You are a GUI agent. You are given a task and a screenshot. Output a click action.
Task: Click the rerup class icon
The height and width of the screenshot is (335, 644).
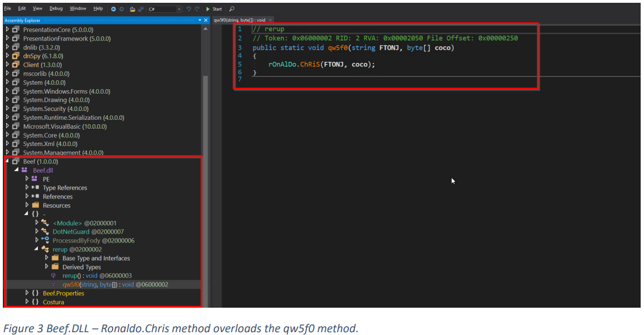[45, 249]
